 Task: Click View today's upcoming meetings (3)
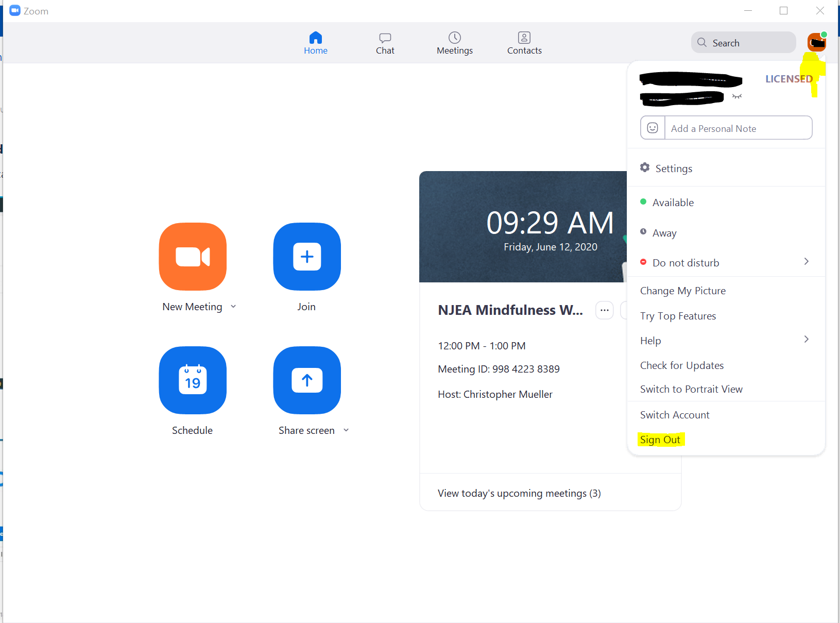click(519, 493)
